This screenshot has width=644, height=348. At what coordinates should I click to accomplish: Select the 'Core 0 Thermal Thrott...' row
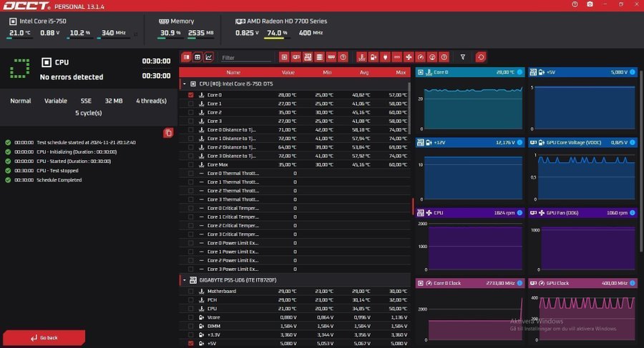(295, 173)
